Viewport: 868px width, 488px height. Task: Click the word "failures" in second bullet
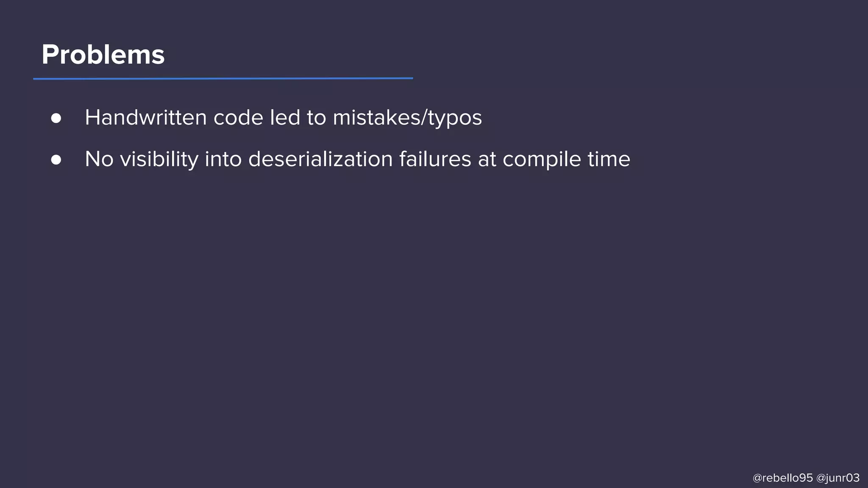pyautogui.click(x=435, y=159)
